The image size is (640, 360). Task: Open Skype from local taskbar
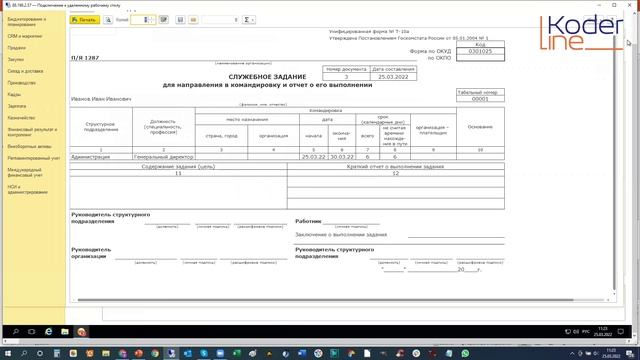(204, 353)
